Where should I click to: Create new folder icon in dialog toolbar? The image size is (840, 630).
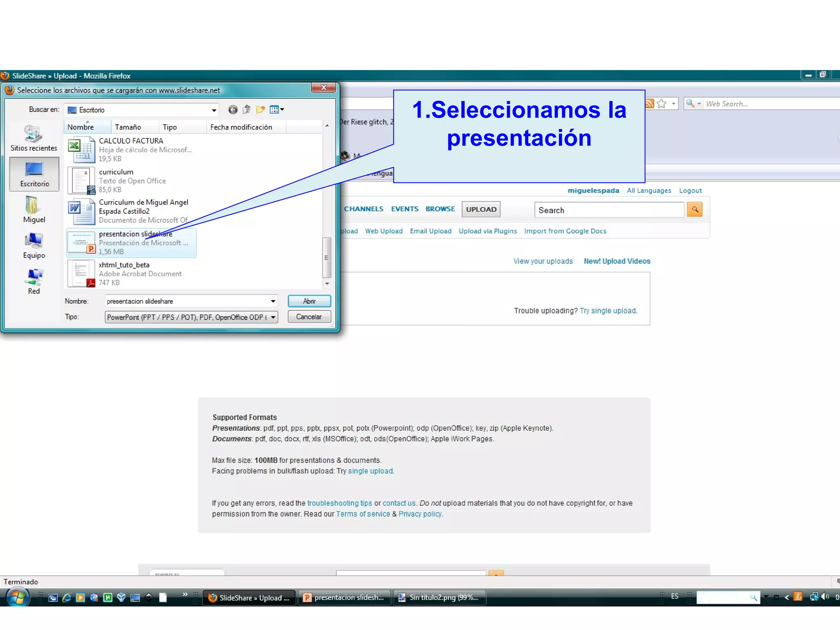[260, 110]
